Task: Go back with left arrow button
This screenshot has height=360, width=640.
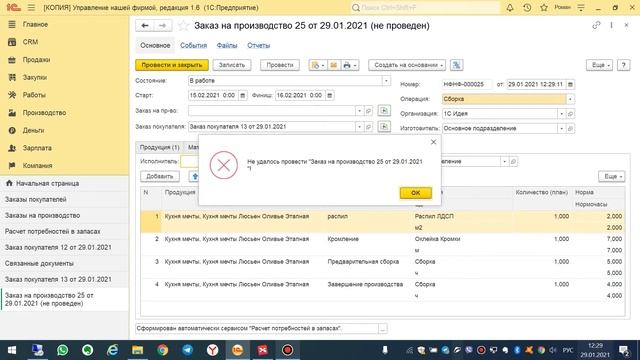Action: (144, 25)
